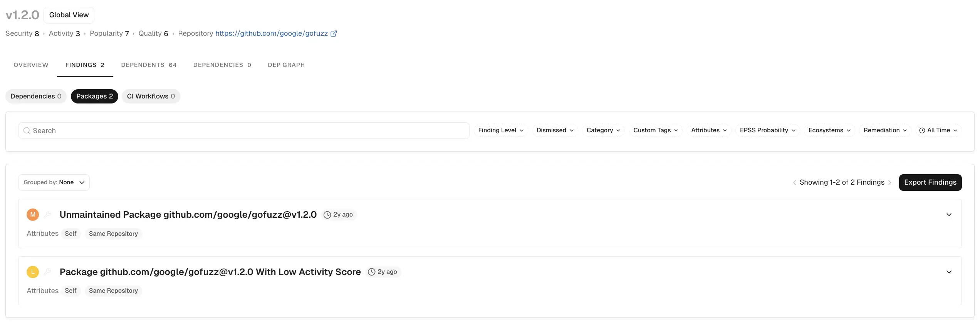Select the CI Workflows 0 pill
980x327 pixels.
[151, 96]
